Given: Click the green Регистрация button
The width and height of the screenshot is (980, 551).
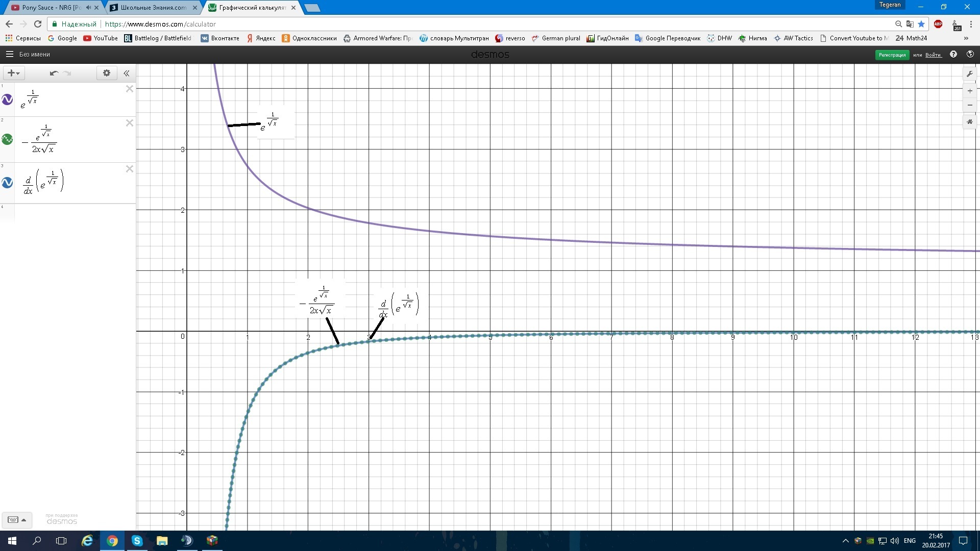Looking at the screenshot, I should point(892,55).
